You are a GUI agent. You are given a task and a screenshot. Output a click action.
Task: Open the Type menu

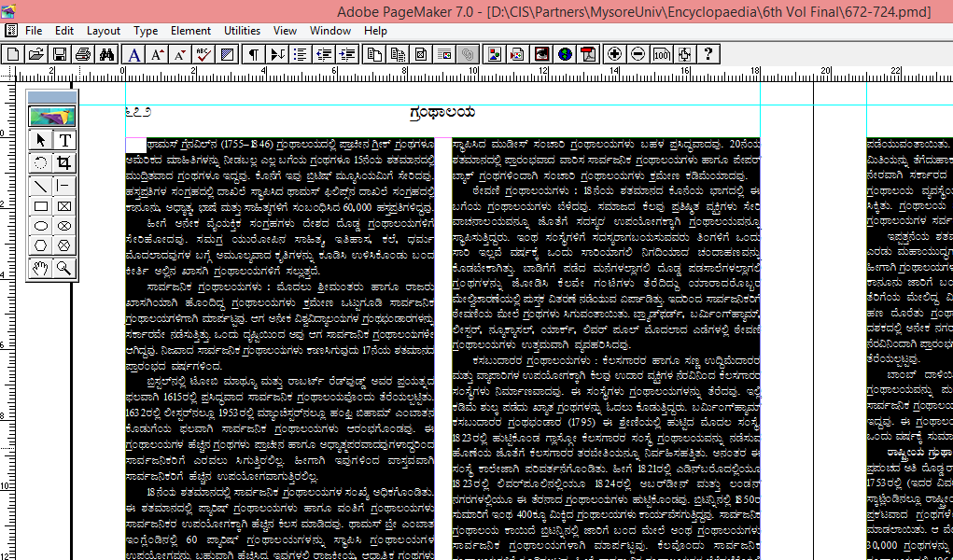point(145,30)
